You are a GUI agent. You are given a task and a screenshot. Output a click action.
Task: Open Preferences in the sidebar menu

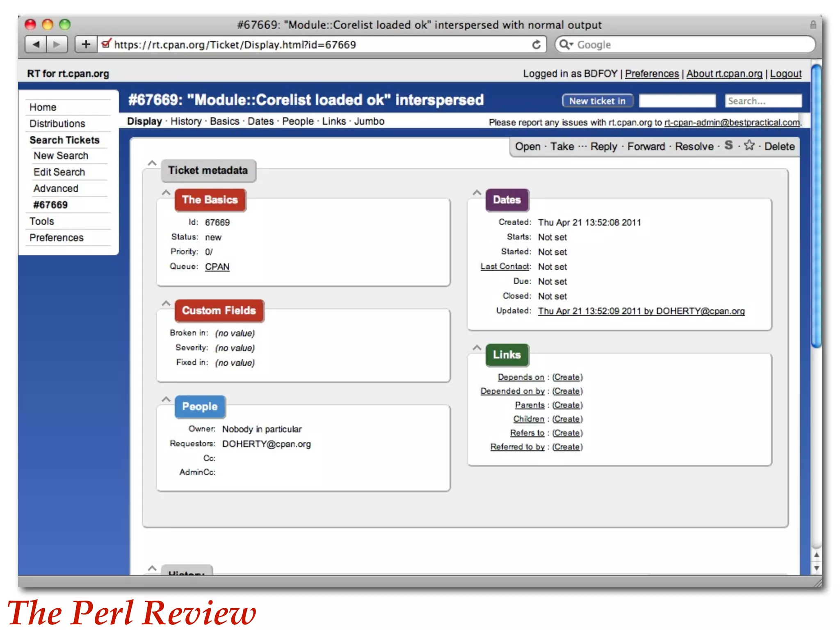pos(57,238)
